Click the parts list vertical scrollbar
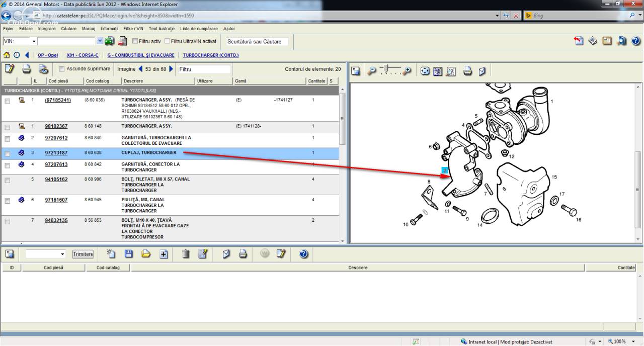 click(343, 119)
